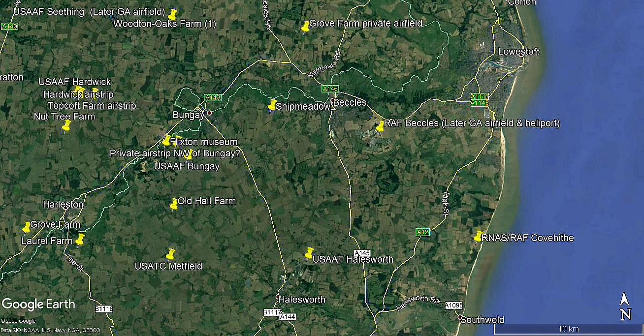Click the USATC Metfield pushpin
The image size is (644, 336).
pos(170,254)
